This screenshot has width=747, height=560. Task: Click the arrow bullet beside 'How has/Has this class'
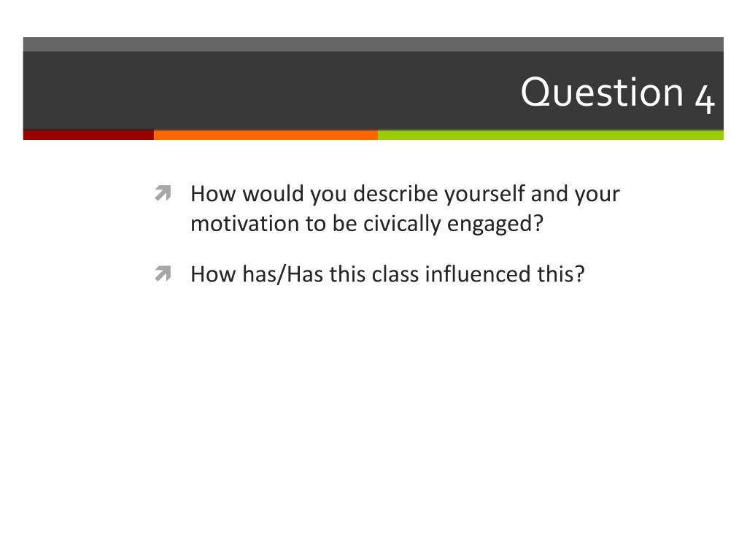[163, 274]
